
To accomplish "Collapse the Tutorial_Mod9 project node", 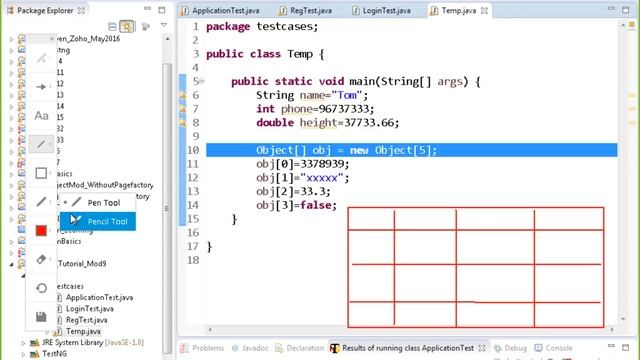I will coord(11,264).
